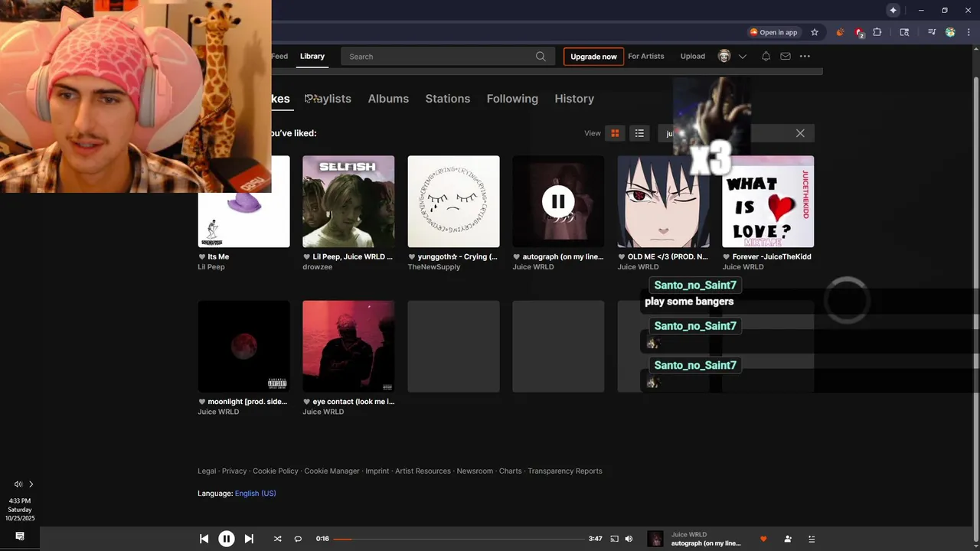Screen dimensions: 980x551
Task: Switch to the Albums tab
Action: click(x=388, y=99)
